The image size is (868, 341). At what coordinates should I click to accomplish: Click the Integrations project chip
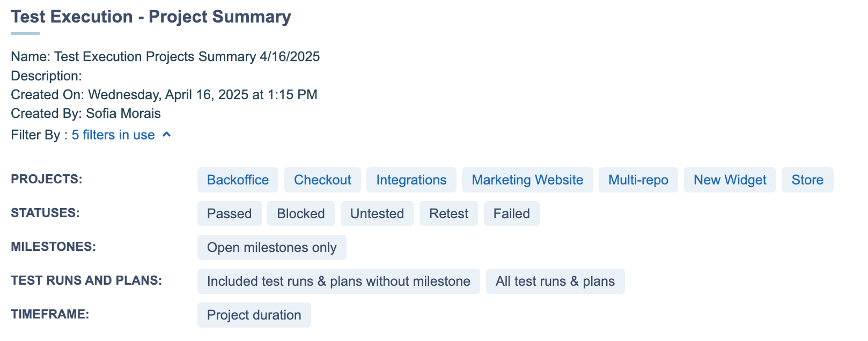click(411, 180)
